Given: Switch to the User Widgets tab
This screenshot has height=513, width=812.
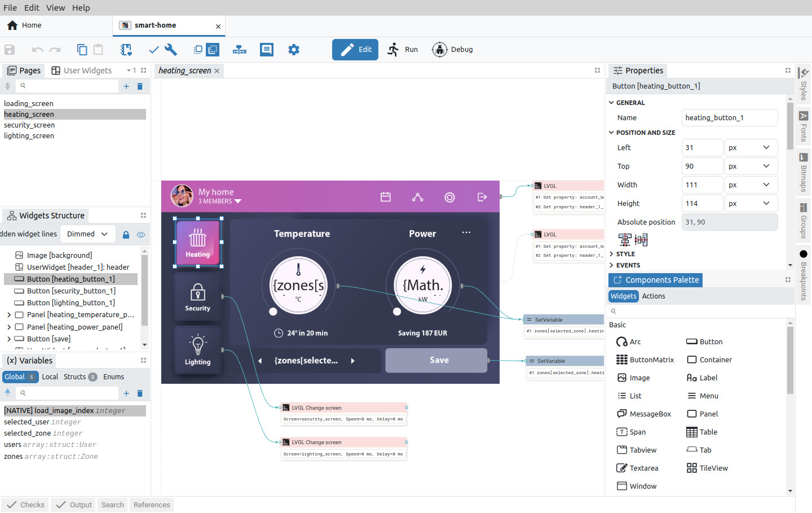Looking at the screenshot, I should [82, 71].
